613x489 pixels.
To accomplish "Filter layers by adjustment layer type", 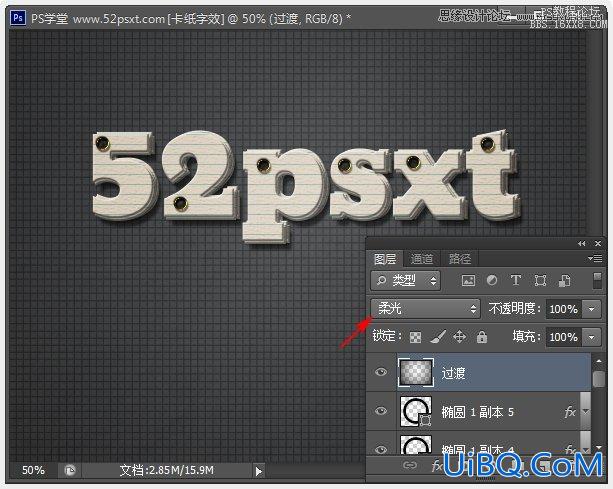I will (492, 280).
